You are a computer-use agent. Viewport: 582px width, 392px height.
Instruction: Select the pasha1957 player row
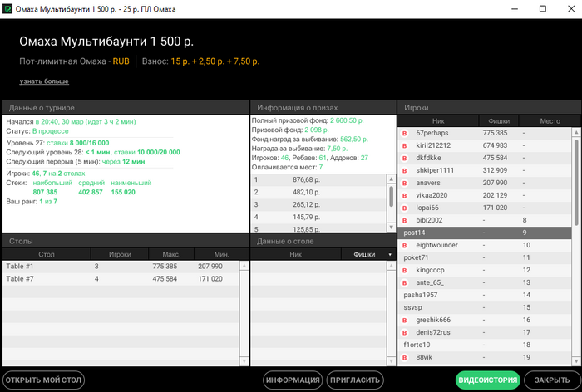click(485, 295)
